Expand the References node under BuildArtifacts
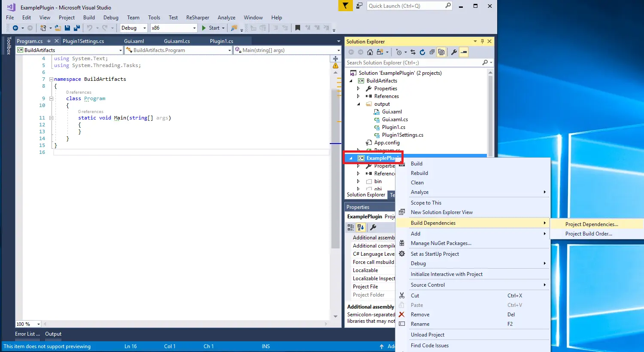Screen dimensions: 644x352 [x=358, y=96]
